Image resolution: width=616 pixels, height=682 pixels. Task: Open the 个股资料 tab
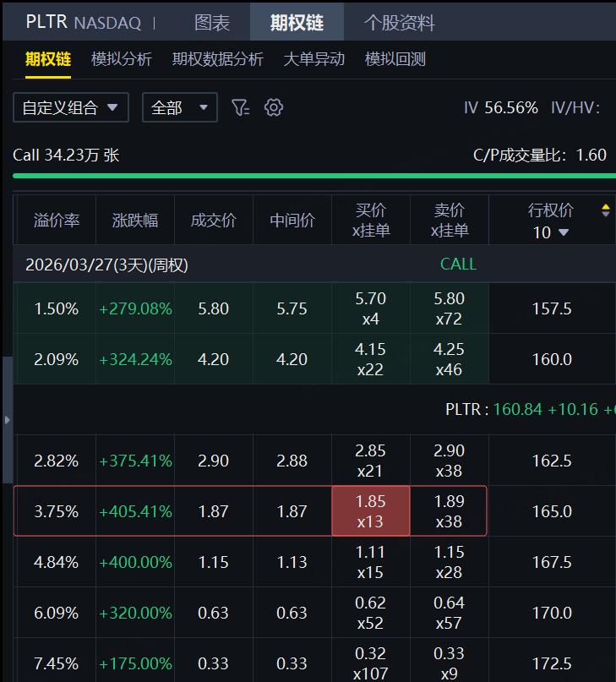pos(399,23)
